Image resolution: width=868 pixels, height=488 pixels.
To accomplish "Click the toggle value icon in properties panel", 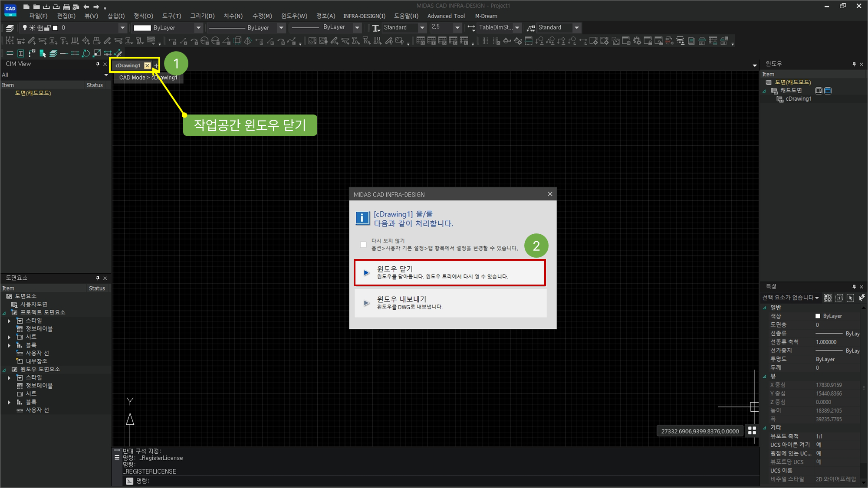I will click(x=839, y=298).
